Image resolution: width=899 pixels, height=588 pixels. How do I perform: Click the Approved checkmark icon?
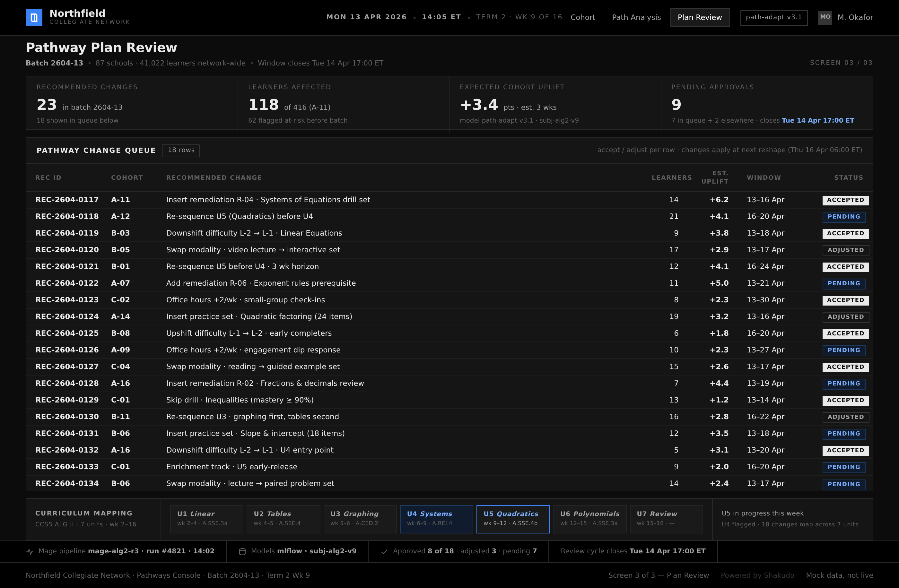coord(384,551)
